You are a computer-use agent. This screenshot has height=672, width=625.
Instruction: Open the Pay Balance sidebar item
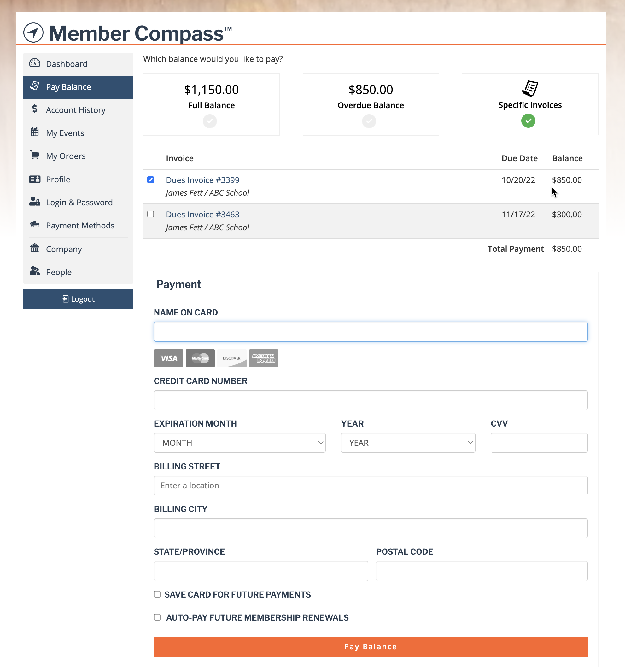point(78,87)
